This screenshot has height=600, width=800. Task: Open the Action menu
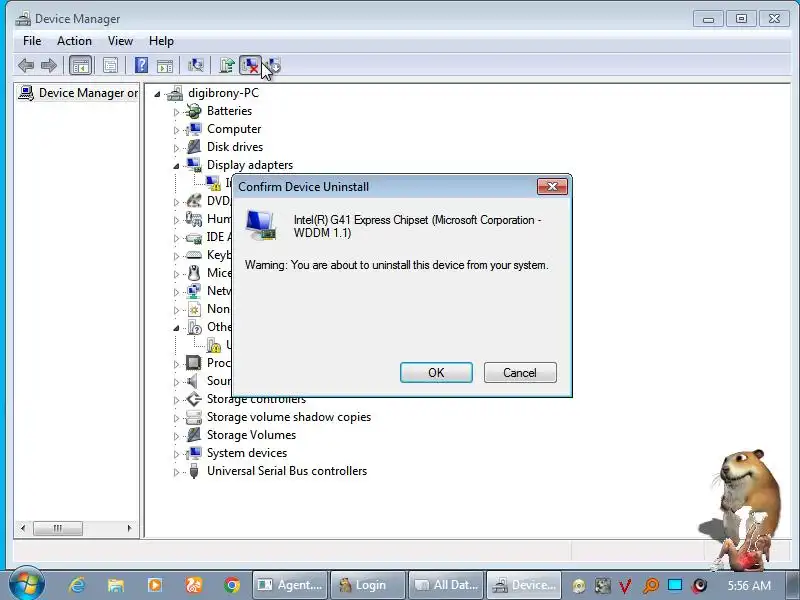tap(74, 41)
